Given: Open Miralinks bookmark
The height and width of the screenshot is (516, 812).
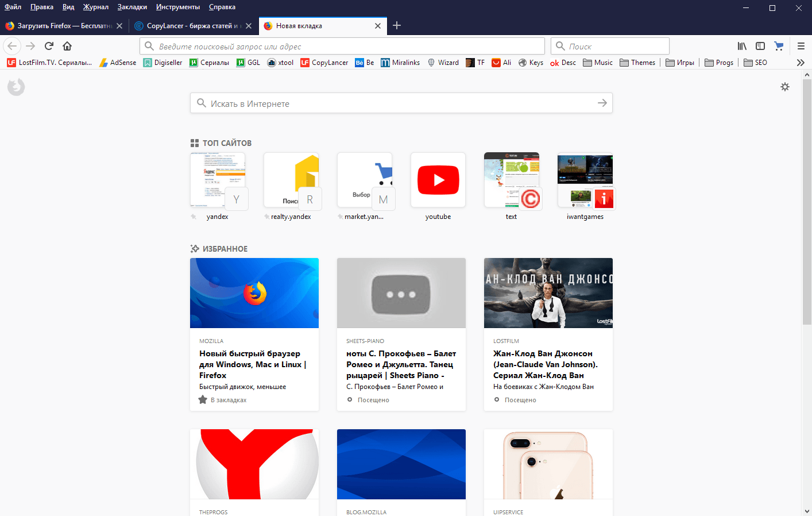Looking at the screenshot, I should pos(400,63).
